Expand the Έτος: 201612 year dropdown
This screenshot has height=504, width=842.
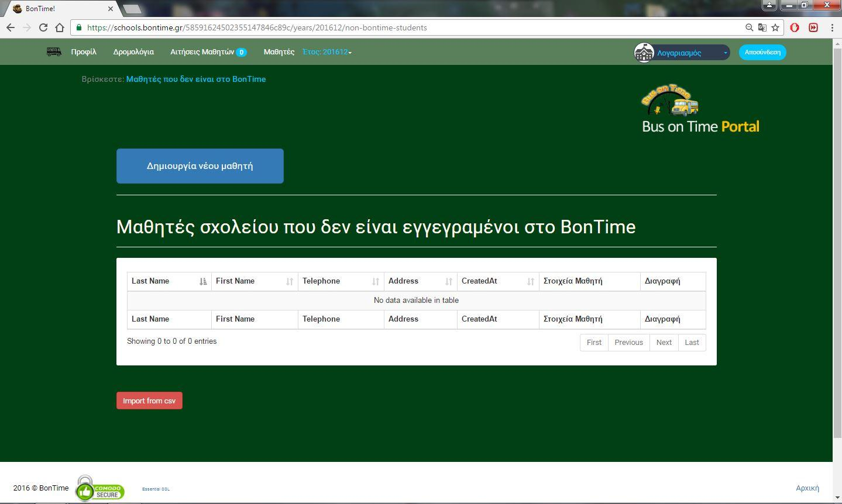pyautogui.click(x=327, y=52)
